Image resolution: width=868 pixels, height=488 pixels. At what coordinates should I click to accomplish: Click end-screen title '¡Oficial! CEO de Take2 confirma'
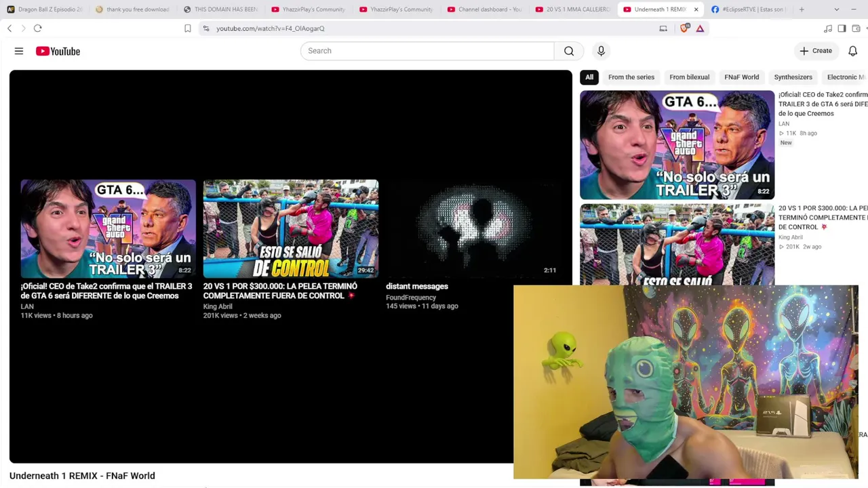click(x=106, y=291)
